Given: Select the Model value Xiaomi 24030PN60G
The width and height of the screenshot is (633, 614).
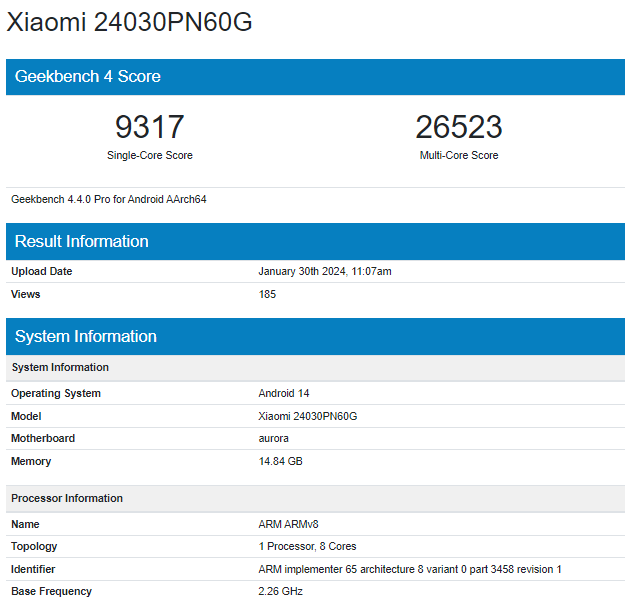Looking at the screenshot, I should 308,416.
